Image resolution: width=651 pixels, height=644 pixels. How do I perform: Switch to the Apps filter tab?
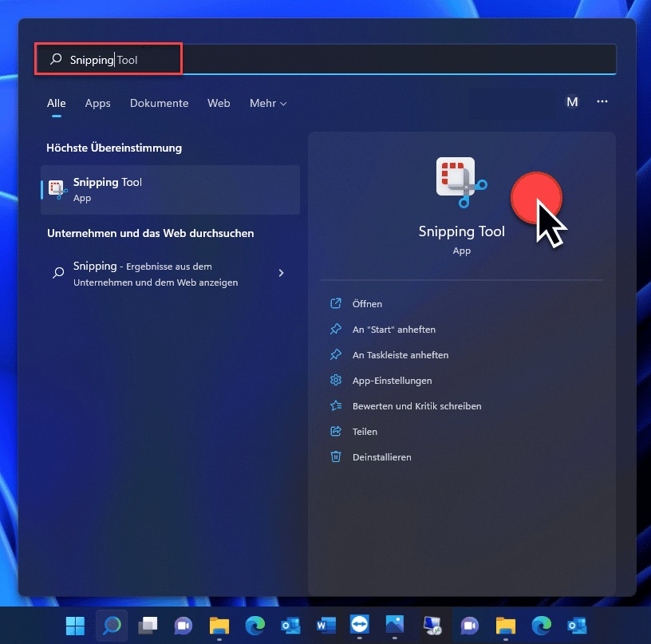coord(97,103)
